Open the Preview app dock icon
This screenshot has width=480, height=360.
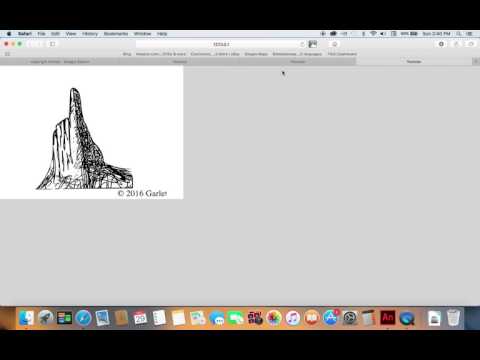pyautogui.click(x=102, y=318)
